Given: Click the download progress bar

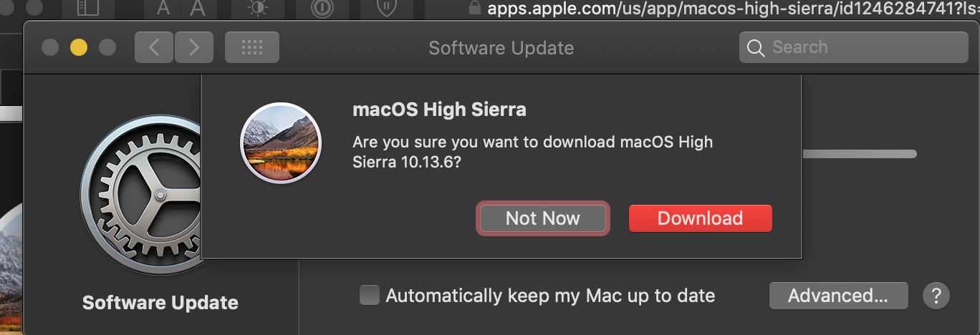Looking at the screenshot, I should pyautogui.click(x=860, y=154).
